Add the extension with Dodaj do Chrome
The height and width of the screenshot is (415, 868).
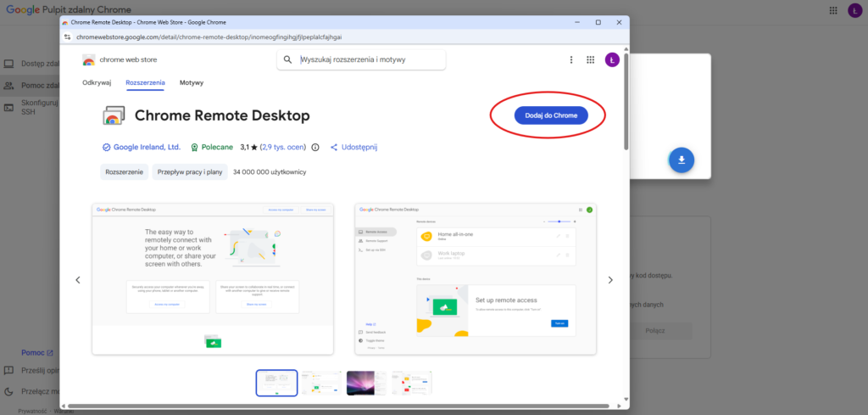[551, 115]
